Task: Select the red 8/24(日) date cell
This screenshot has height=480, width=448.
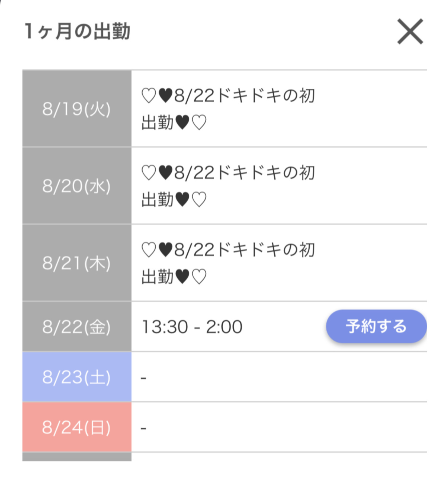Action: point(77,427)
